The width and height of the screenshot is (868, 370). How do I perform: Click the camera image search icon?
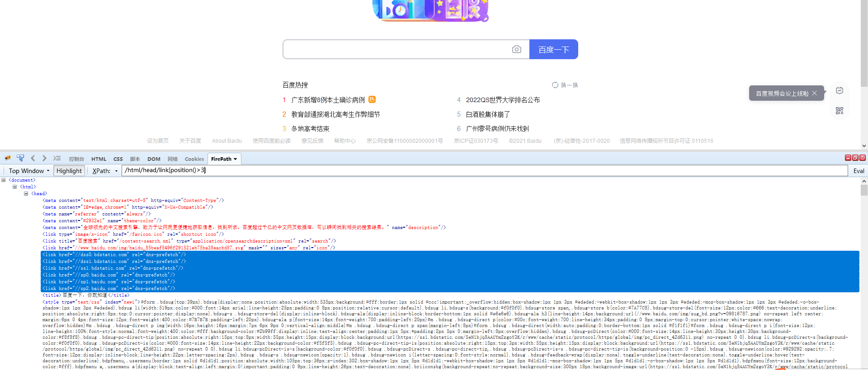click(x=516, y=49)
